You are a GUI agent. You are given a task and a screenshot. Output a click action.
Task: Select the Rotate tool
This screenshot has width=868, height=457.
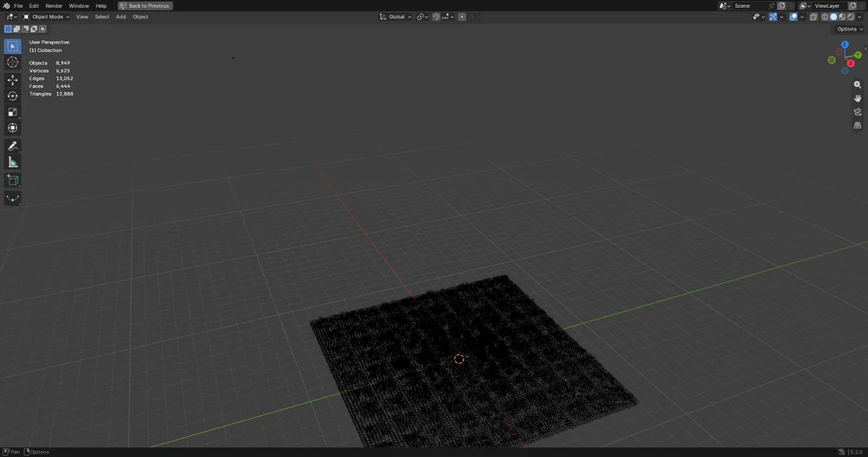click(x=13, y=96)
